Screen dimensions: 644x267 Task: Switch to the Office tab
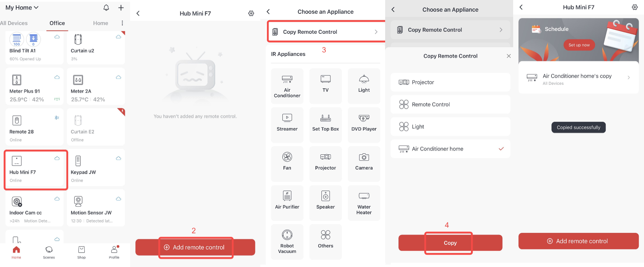[x=57, y=23]
